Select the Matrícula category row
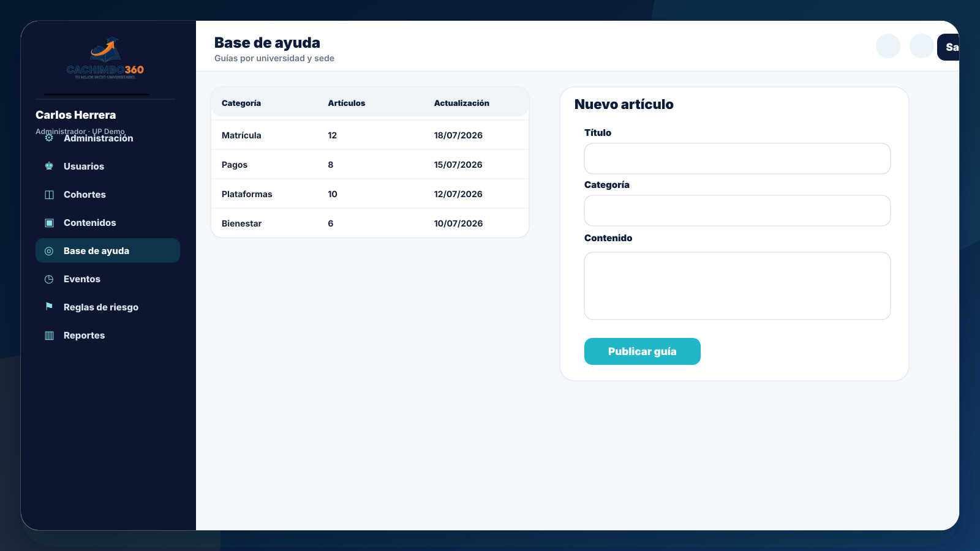Image resolution: width=980 pixels, height=551 pixels. (370, 135)
